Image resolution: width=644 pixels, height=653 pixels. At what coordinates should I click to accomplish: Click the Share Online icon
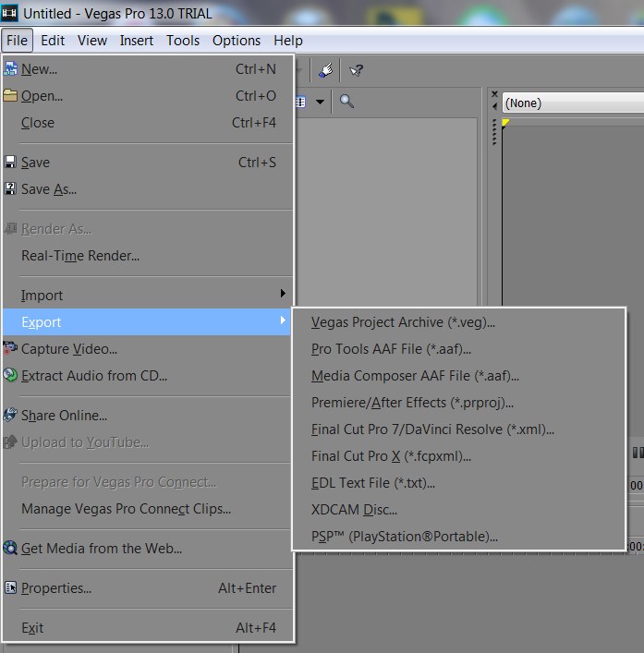[10, 415]
